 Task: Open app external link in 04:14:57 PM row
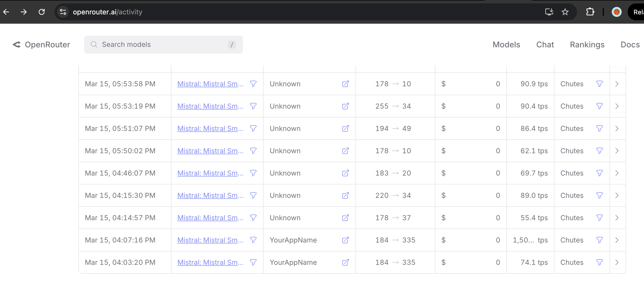coord(345,218)
